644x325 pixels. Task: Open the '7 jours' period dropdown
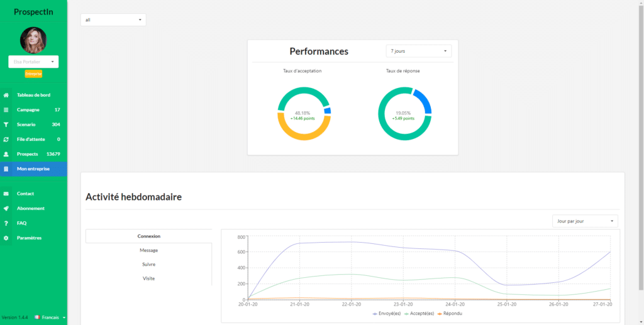point(418,51)
